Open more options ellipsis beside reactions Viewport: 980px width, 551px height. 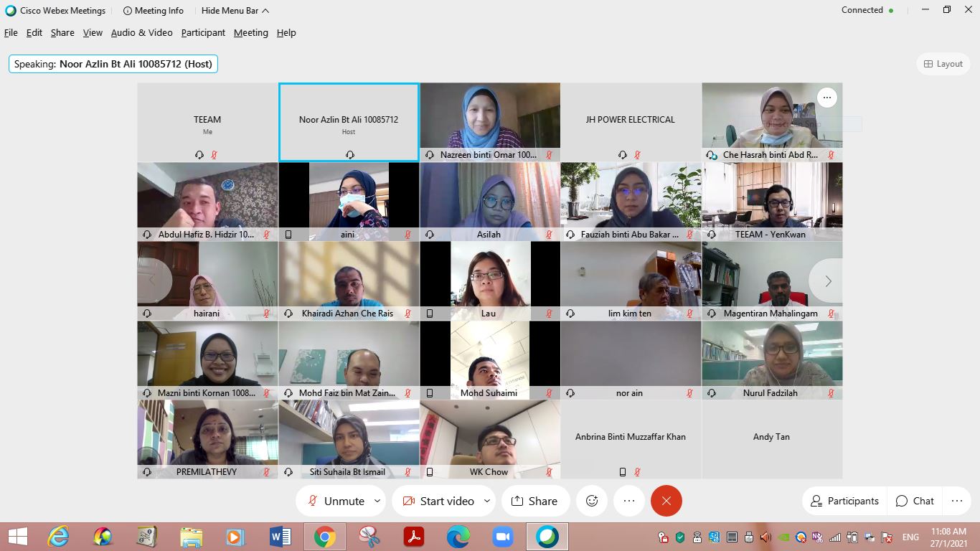[629, 501]
